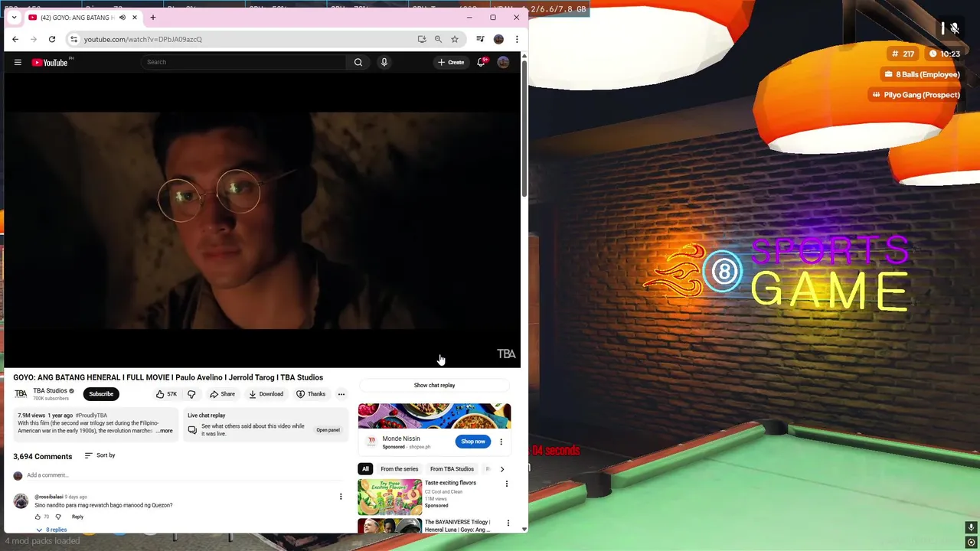Screen dimensions: 980x551
Task: Like the comment by rossibalasi
Action: [x=38, y=517]
